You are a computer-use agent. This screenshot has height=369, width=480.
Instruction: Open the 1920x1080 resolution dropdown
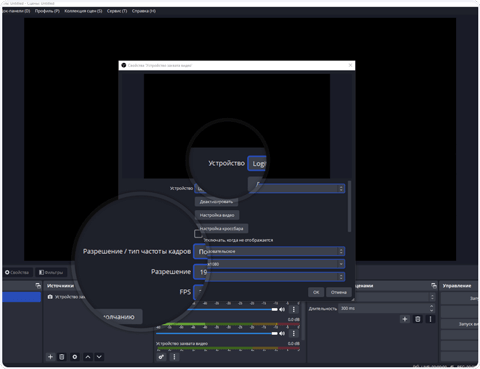click(270, 264)
